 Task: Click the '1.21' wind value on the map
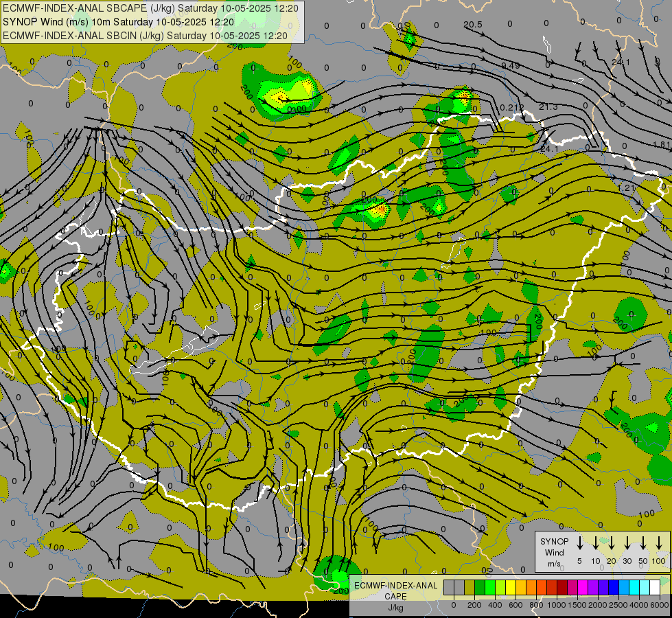[626, 188]
